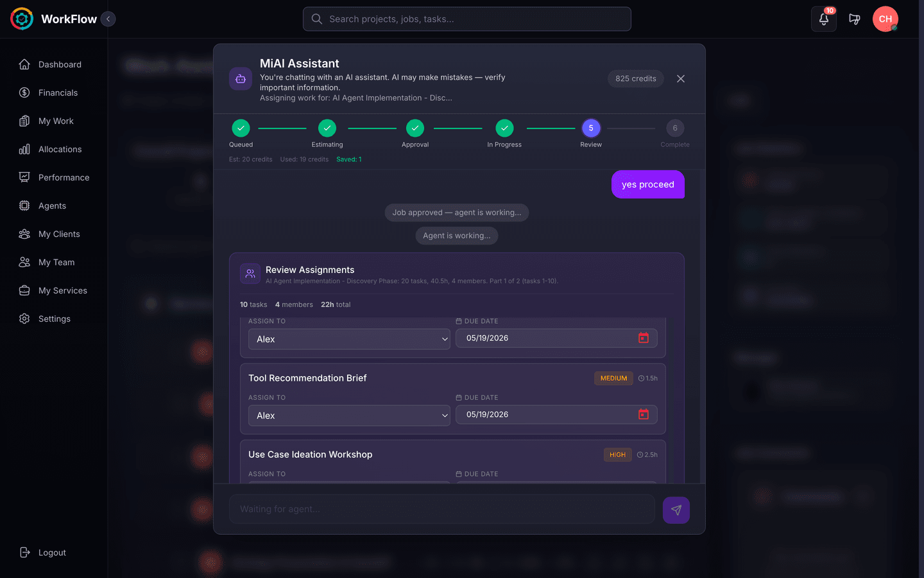This screenshot has height=578, width=924.
Task: Click the In Progress step checkmark
Action: pos(504,128)
